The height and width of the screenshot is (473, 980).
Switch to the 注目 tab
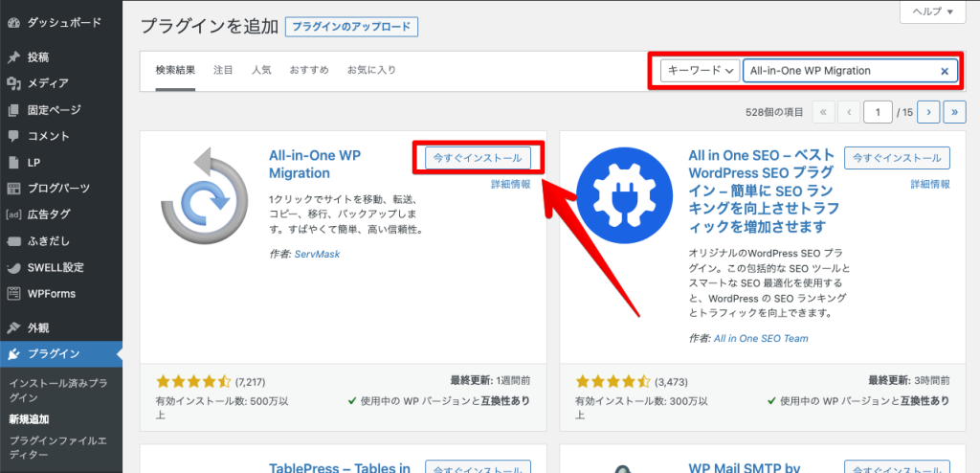pos(223,70)
